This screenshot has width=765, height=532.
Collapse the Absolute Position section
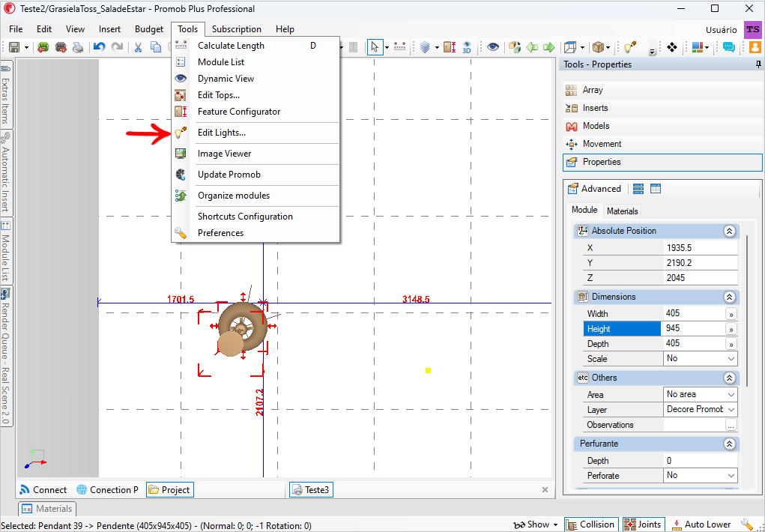729,231
